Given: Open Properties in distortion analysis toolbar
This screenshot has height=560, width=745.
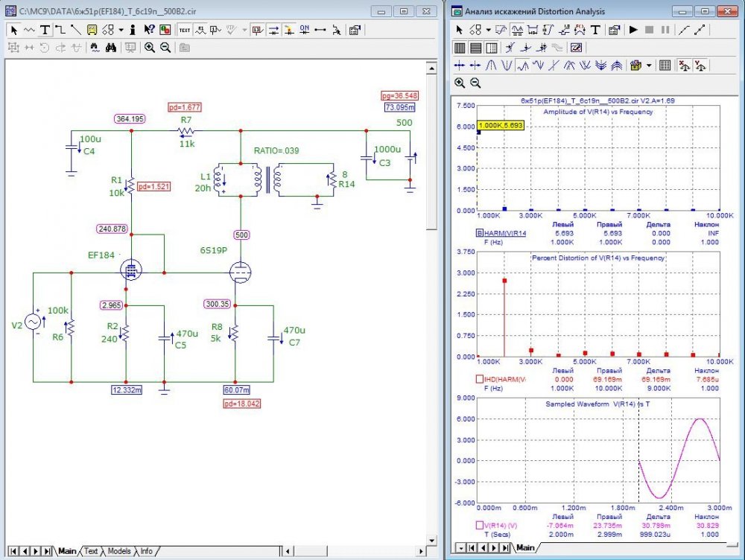Looking at the screenshot, I should (x=614, y=31).
